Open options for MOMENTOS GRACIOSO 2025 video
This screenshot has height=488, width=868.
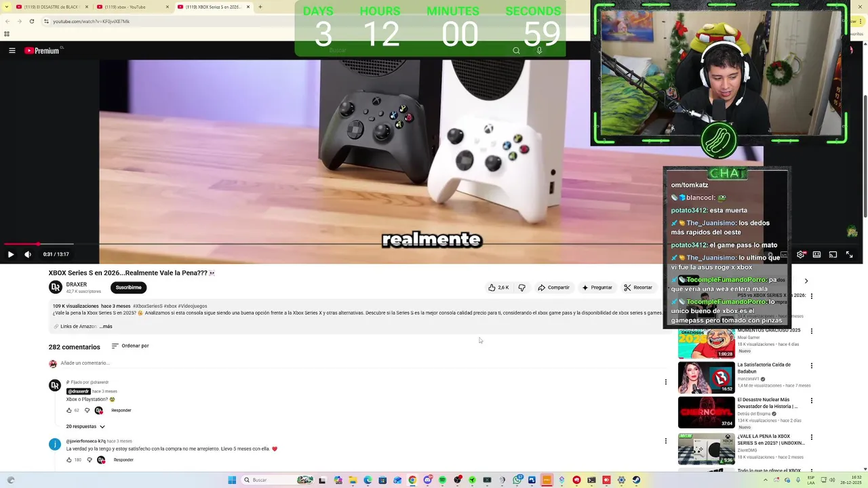coord(811,331)
